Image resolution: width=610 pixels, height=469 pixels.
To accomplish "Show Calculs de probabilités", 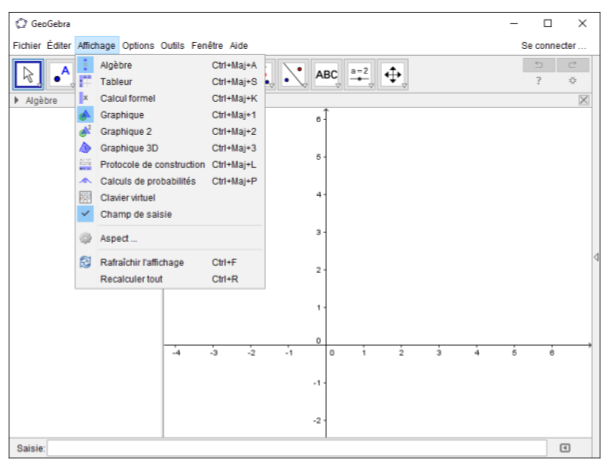I will pos(170,181).
